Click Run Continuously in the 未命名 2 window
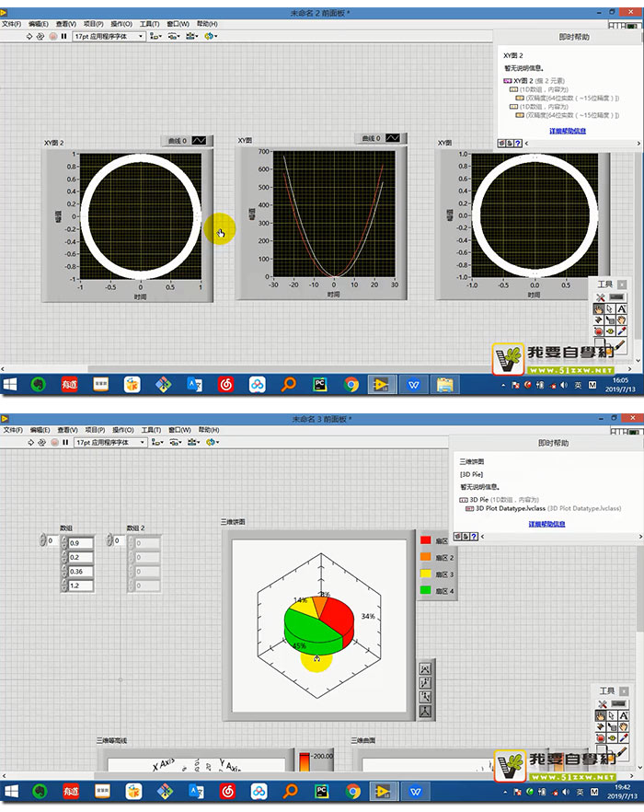Image resolution: width=644 pixels, height=812 pixels. [x=40, y=36]
